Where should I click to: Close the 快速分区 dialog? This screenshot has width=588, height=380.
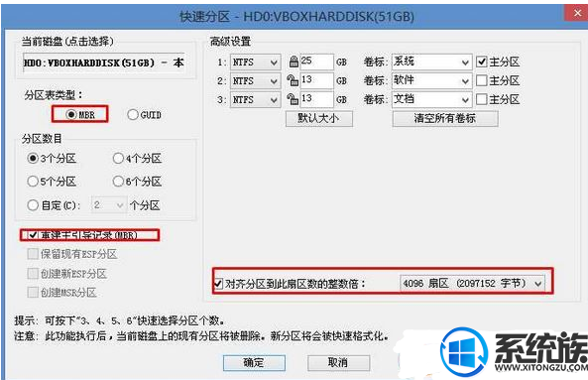tap(577, 13)
